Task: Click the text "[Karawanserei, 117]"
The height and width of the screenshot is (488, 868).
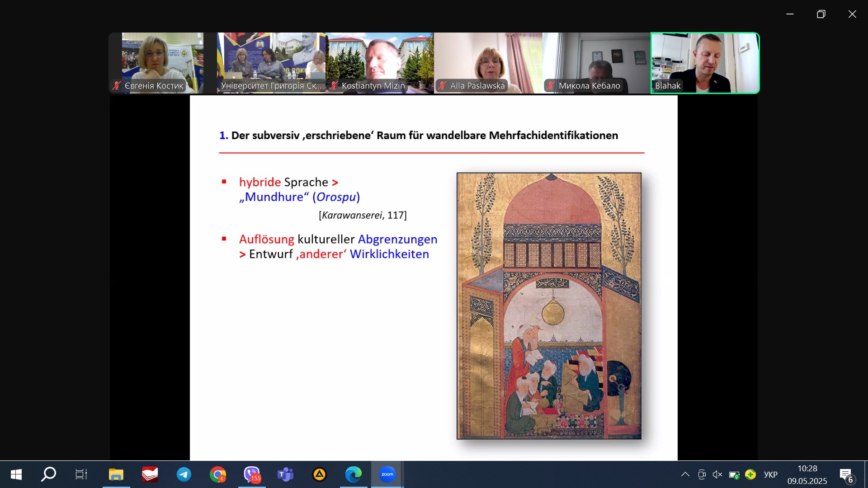Action: click(x=363, y=216)
